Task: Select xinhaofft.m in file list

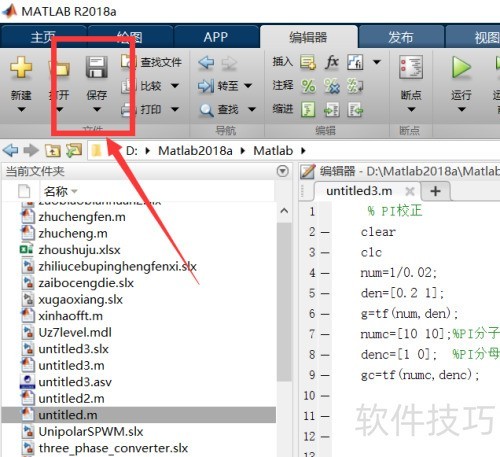Action: [71, 316]
